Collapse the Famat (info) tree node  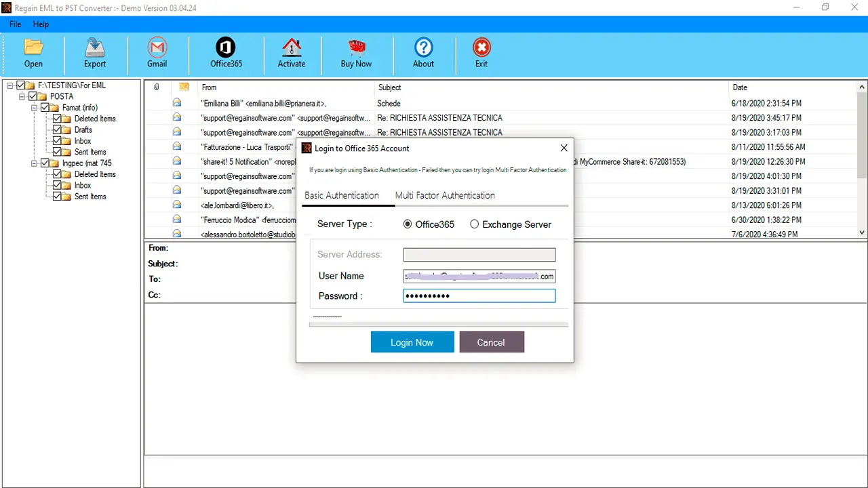click(x=35, y=108)
